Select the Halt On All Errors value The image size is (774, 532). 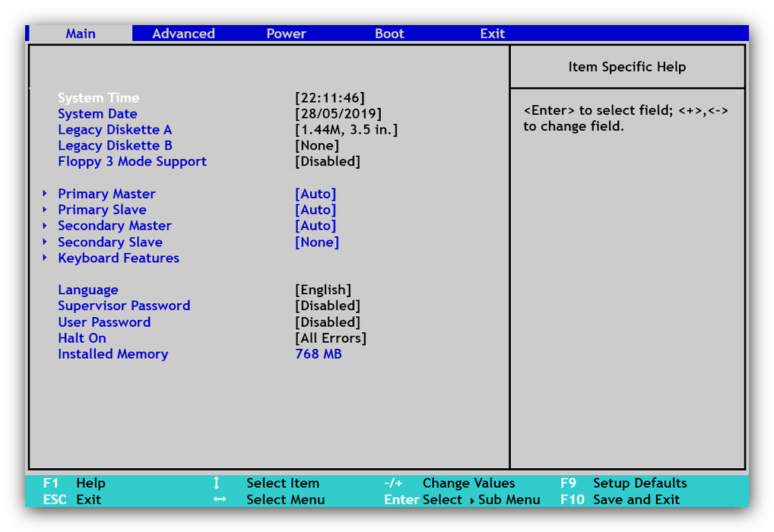pyautogui.click(x=330, y=338)
